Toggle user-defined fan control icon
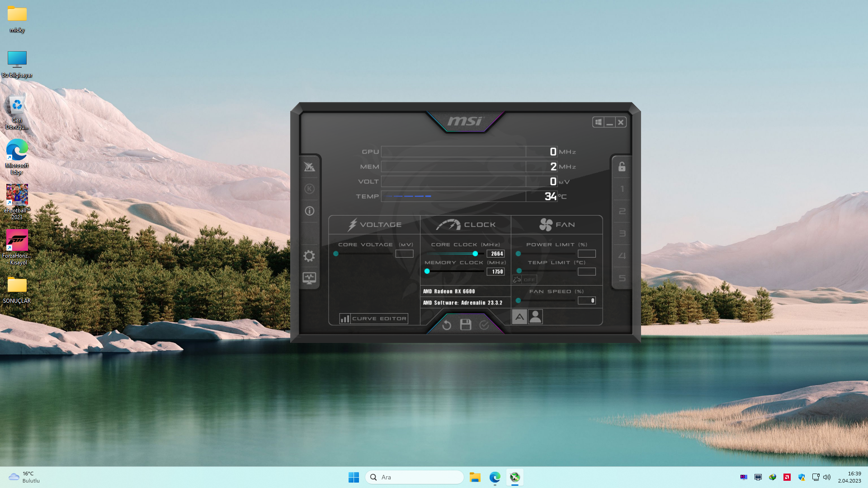Screen dimensions: 868x488 pyautogui.click(x=535, y=317)
